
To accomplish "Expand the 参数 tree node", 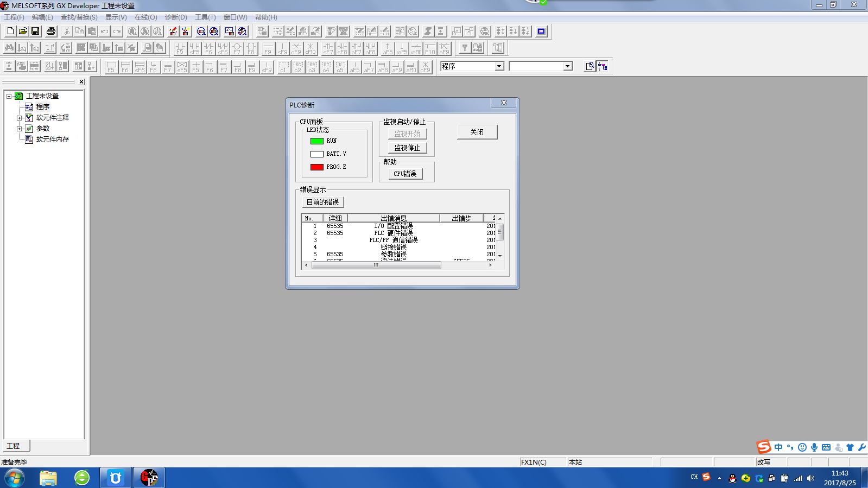I will point(19,129).
